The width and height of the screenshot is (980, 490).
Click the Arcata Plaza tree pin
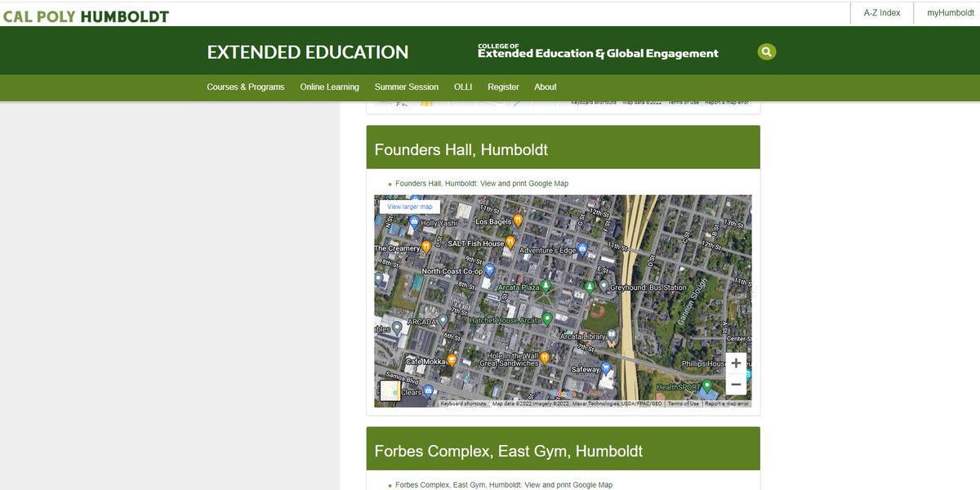(x=546, y=286)
